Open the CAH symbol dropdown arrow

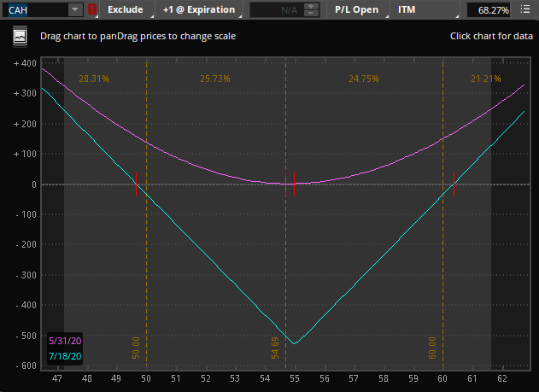tap(75, 10)
